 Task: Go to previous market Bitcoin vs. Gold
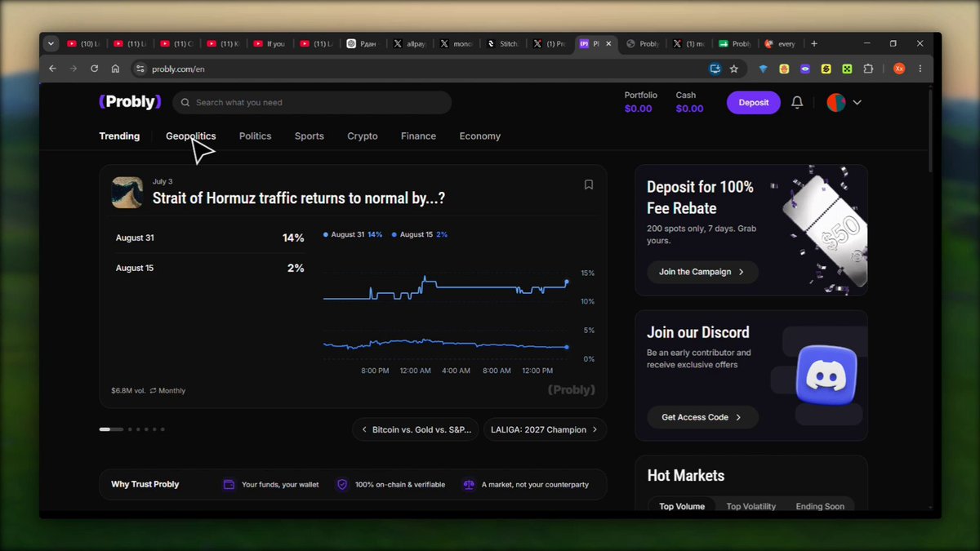(x=416, y=429)
